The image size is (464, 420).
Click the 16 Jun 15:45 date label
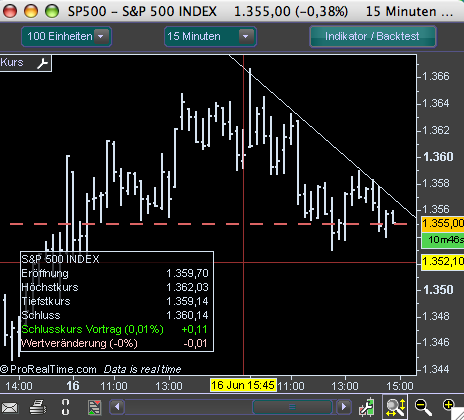click(243, 385)
